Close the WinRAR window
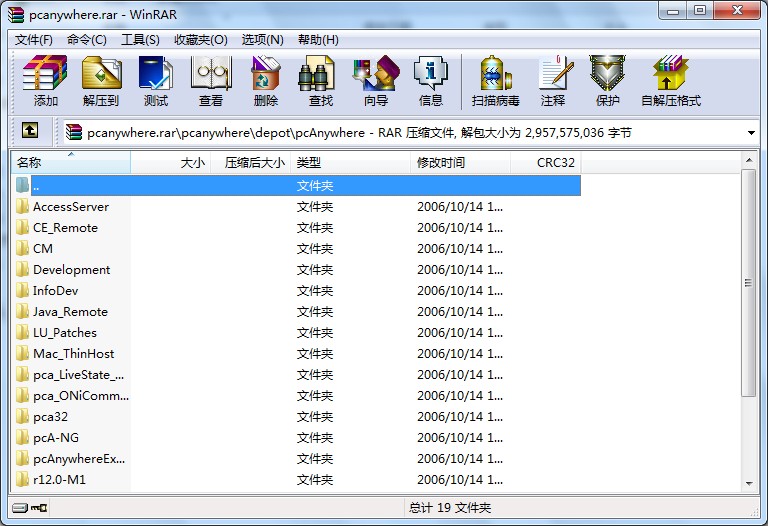The image size is (768, 526). pyautogui.click(x=738, y=11)
